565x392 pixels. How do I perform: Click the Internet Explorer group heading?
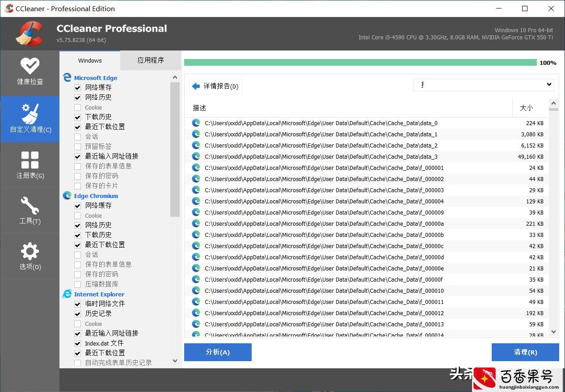pyautogui.click(x=99, y=294)
